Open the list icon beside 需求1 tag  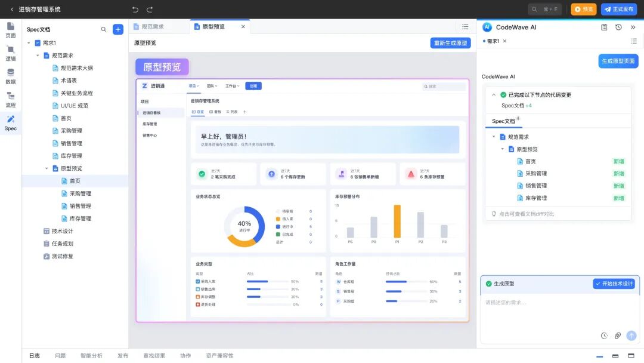click(x=634, y=41)
